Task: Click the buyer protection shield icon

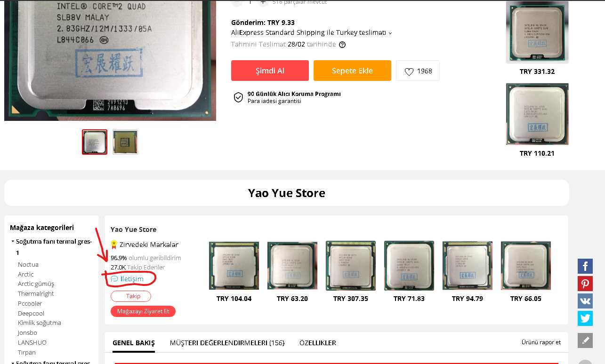Action: tap(238, 97)
